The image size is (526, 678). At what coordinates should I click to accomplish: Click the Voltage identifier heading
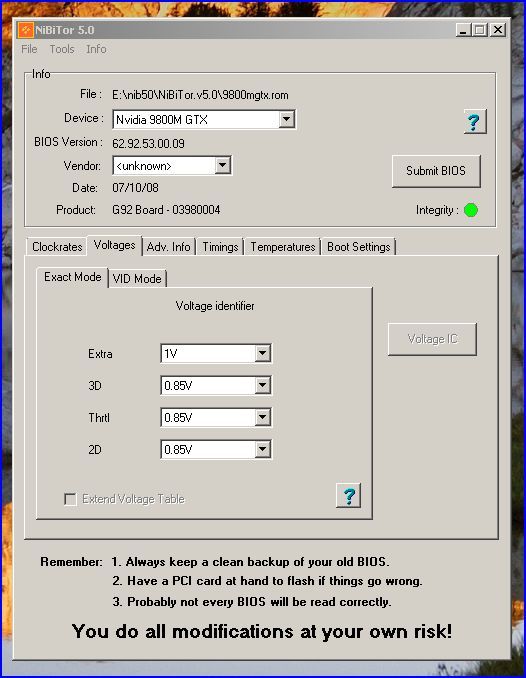[x=215, y=306]
